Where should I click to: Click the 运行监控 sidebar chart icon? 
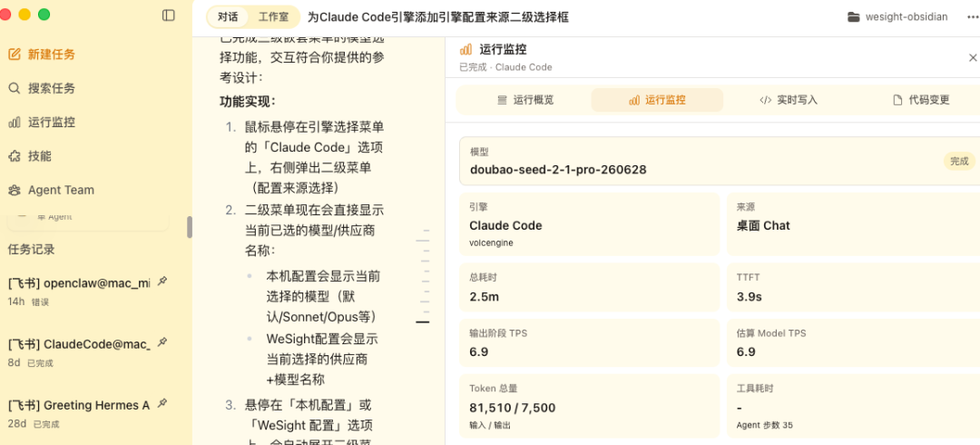coord(15,122)
